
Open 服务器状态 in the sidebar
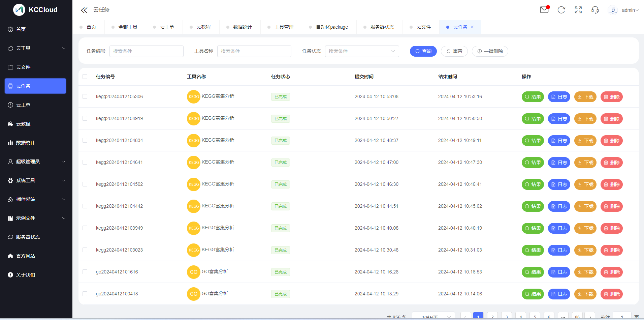tap(35, 237)
